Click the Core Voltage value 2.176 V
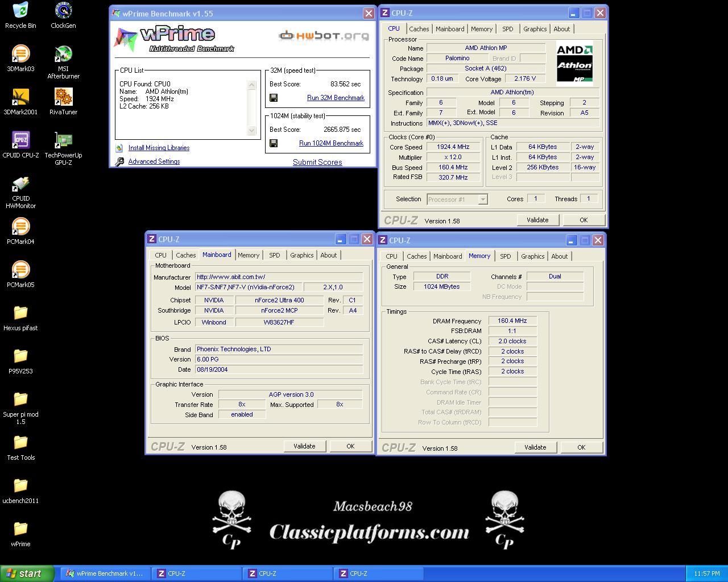Image resolution: width=728 pixels, height=582 pixels. pos(525,78)
